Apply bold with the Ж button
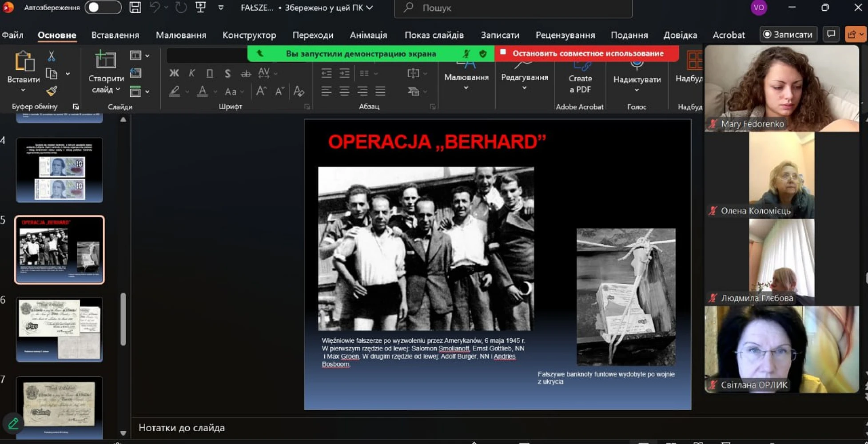Screen dimensions: 868x444 tap(174, 73)
